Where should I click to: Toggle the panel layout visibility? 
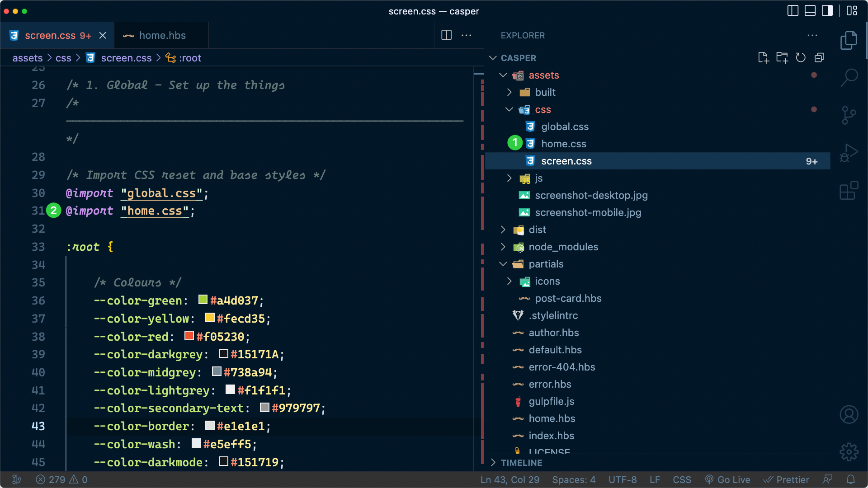tap(810, 11)
